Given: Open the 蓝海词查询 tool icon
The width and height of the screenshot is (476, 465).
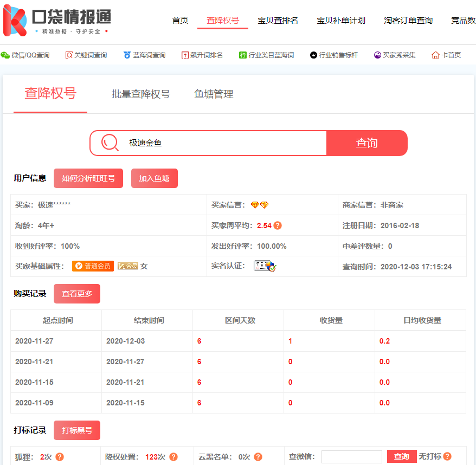Looking at the screenshot, I should [x=126, y=55].
